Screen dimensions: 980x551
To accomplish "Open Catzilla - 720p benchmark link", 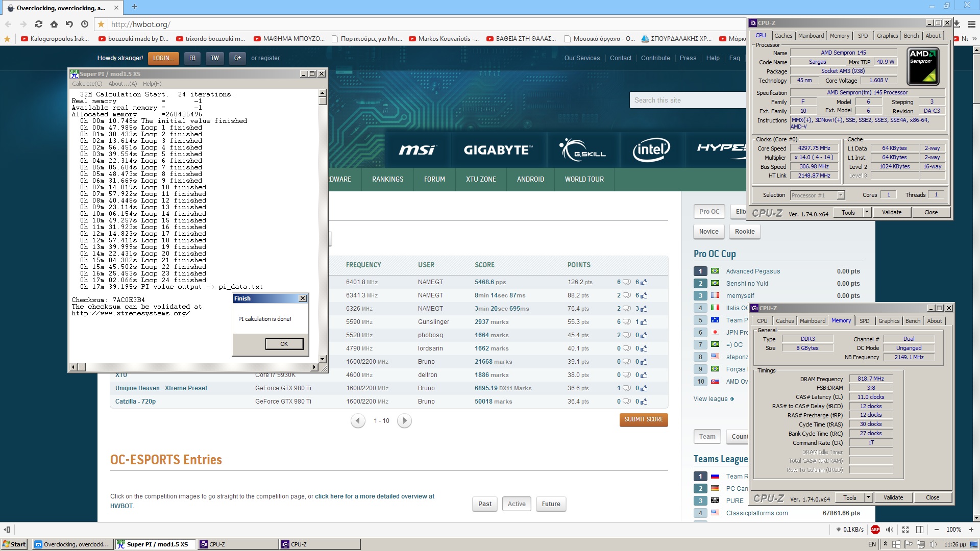I will pyautogui.click(x=135, y=402).
